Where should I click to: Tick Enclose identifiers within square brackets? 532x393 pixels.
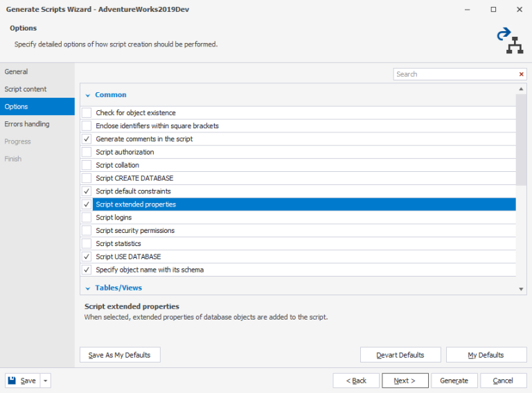tap(87, 126)
